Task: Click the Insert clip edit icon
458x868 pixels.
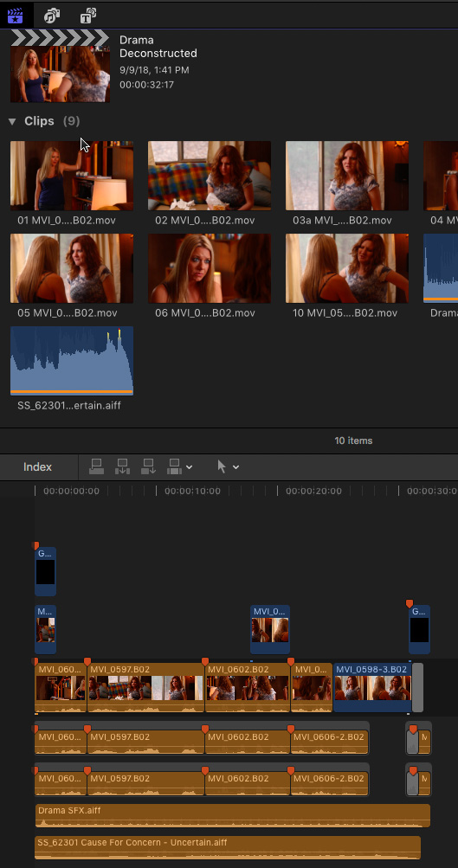Action: pos(122,466)
